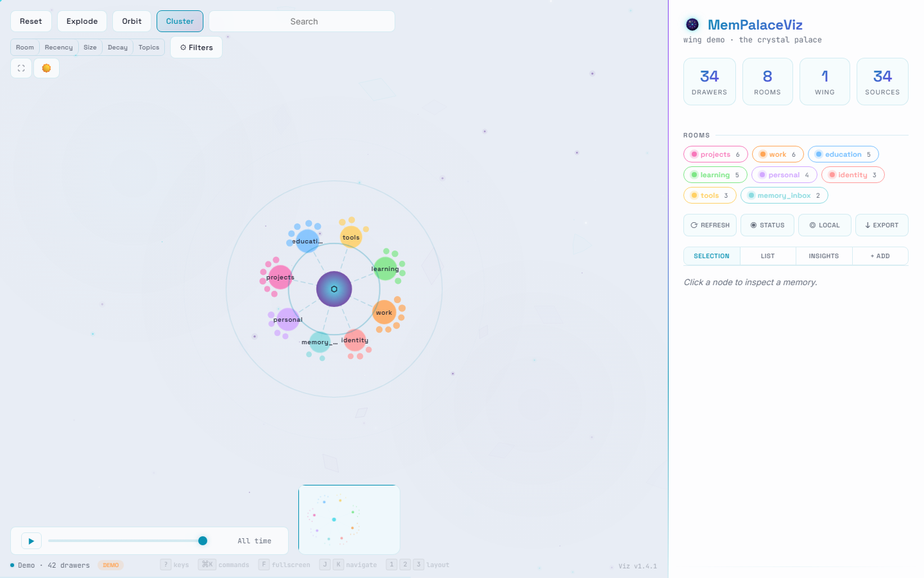Filter by the education room chip
The image size is (924, 578).
(843, 154)
